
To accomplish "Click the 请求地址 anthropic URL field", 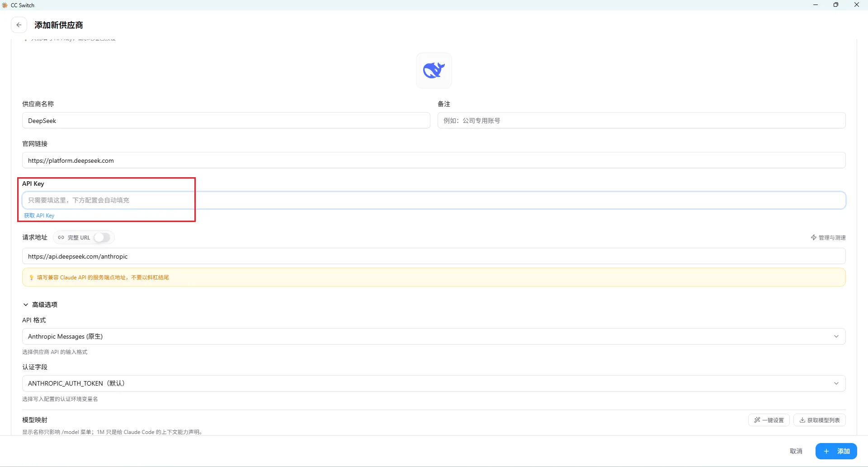I will coord(434,256).
